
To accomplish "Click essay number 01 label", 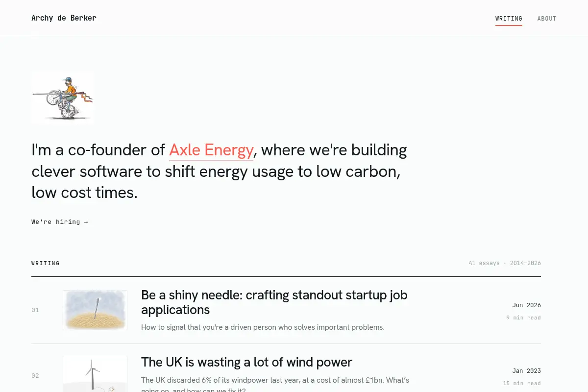I will coord(35,310).
